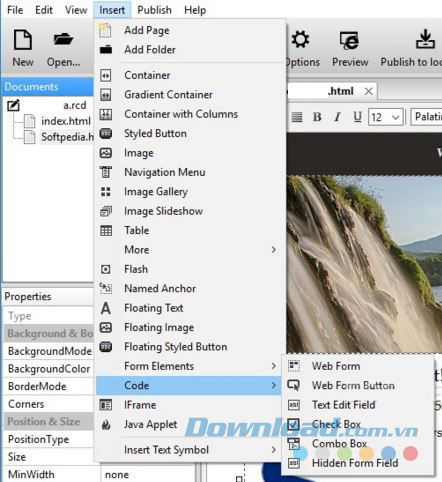Screen dimensions: 442x482
Task: Open the Publish menu
Action: (x=154, y=10)
